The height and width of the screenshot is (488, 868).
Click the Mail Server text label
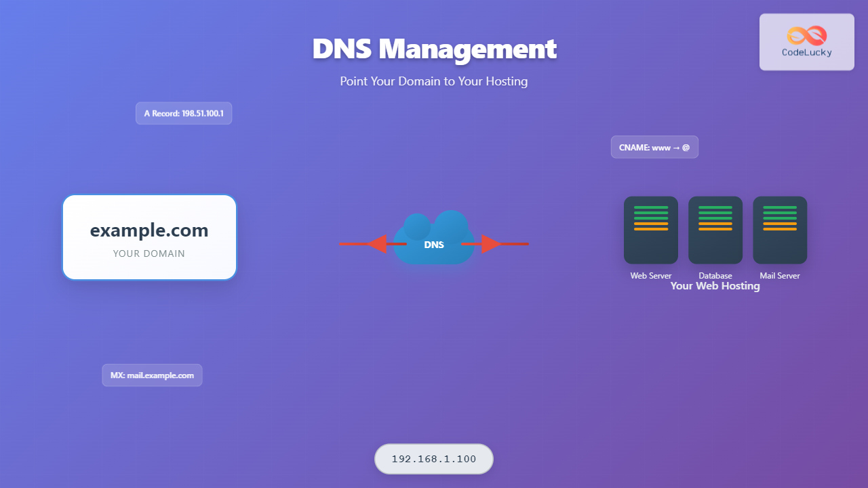[x=779, y=275]
